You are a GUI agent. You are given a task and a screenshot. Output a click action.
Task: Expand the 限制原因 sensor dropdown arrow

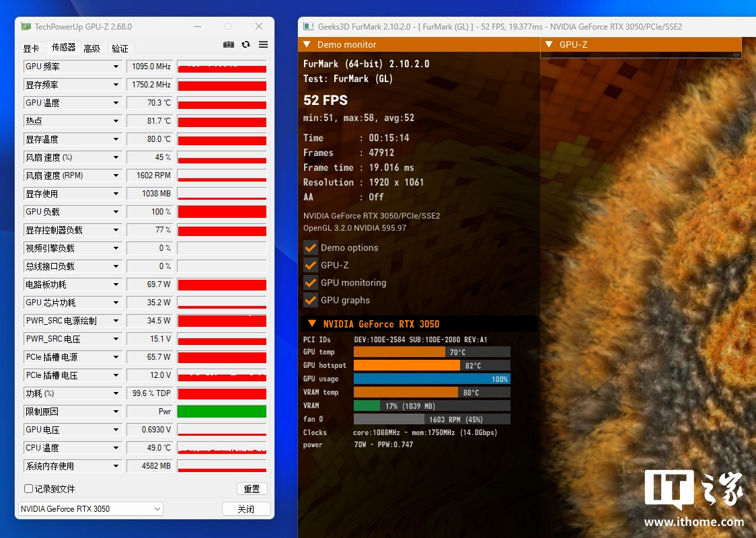click(x=116, y=412)
